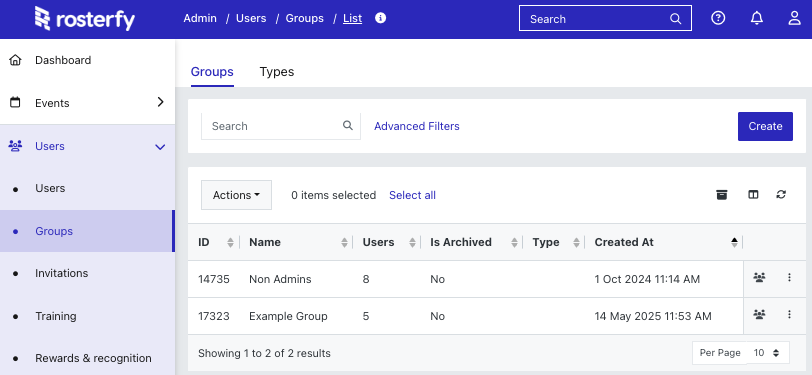Open the notifications bell
This screenshot has width=812, height=375.
point(757,19)
